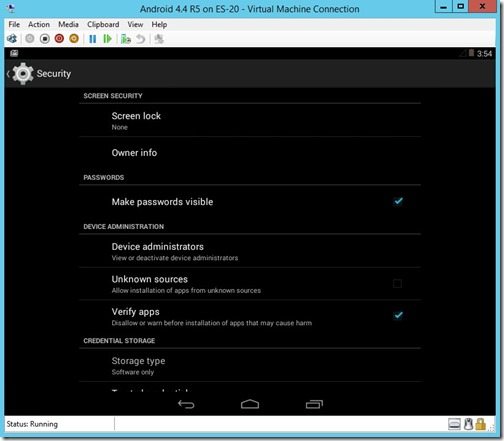The height and width of the screenshot is (441, 504).
Task: Click the Revert undo-arrow icon
Action: (x=141, y=39)
